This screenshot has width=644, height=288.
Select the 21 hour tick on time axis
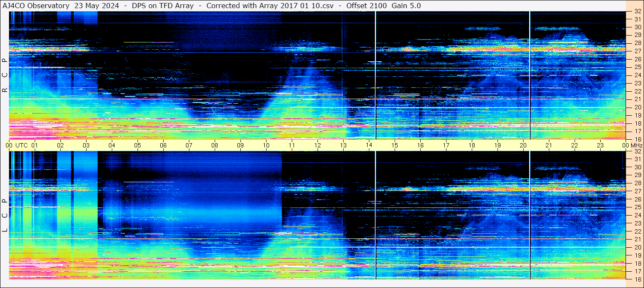pyautogui.click(x=549, y=145)
